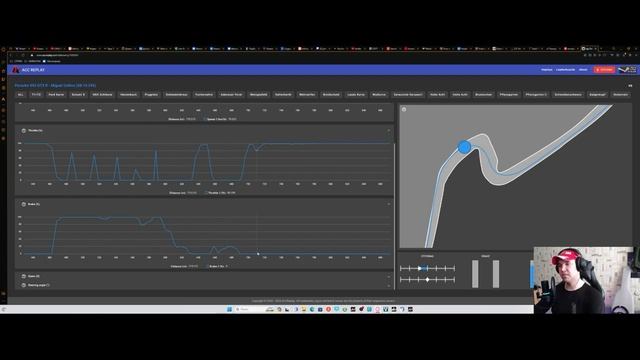
Task: Click the browser back arrow
Action: (x=11, y=55)
